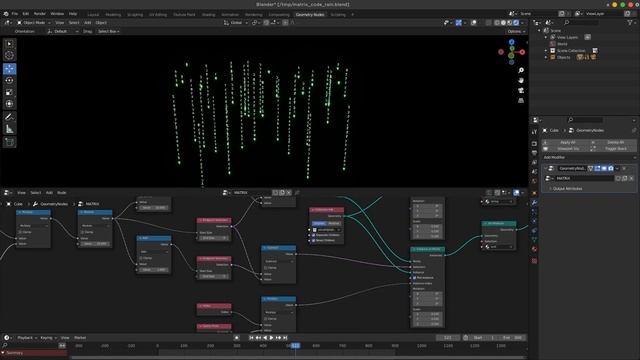Switch to wireframe viewport shading
640x360 pixels.
click(x=497, y=22)
